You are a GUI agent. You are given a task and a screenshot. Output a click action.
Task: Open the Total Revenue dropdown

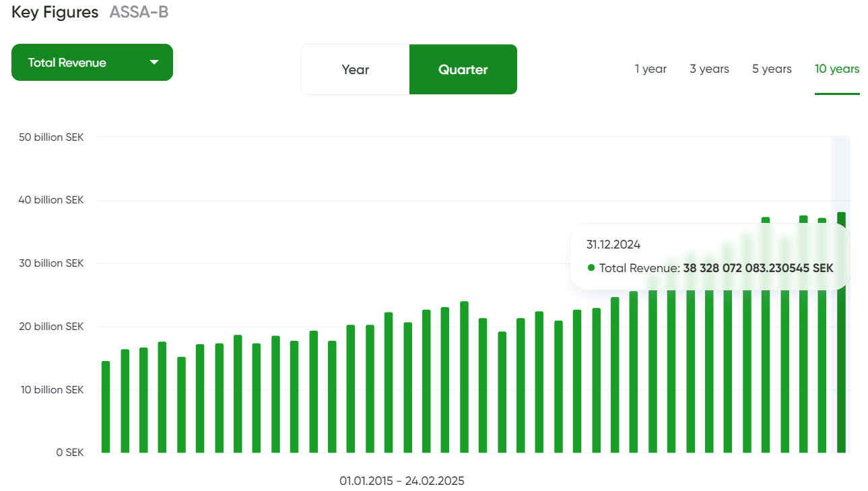(x=92, y=63)
